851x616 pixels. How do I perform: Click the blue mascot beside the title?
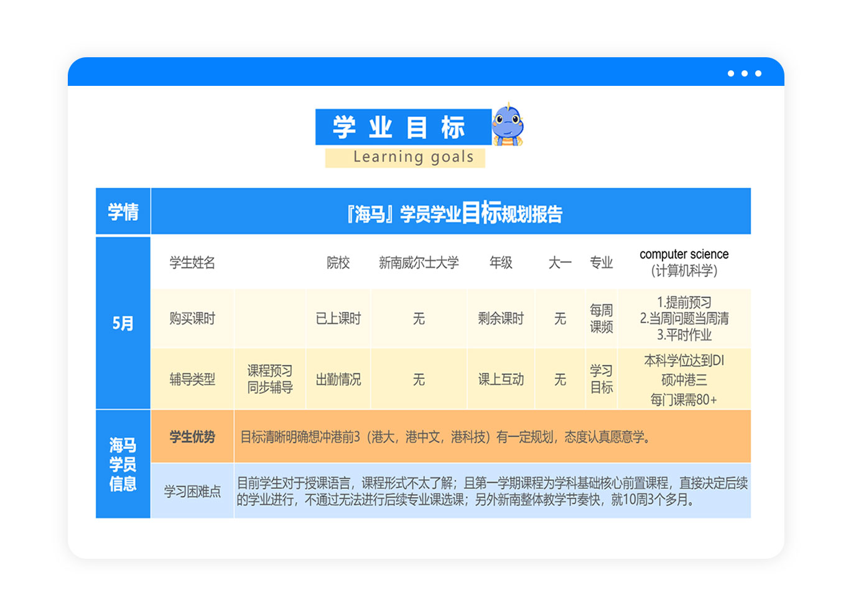click(508, 126)
